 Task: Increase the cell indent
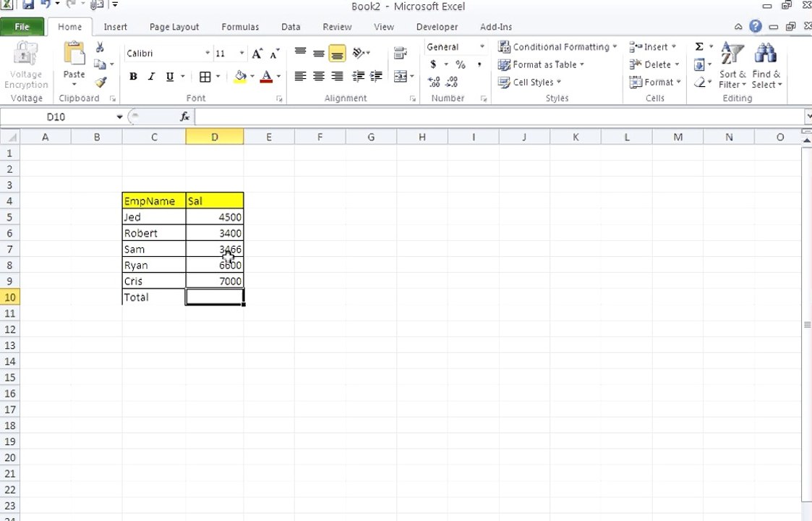377,77
